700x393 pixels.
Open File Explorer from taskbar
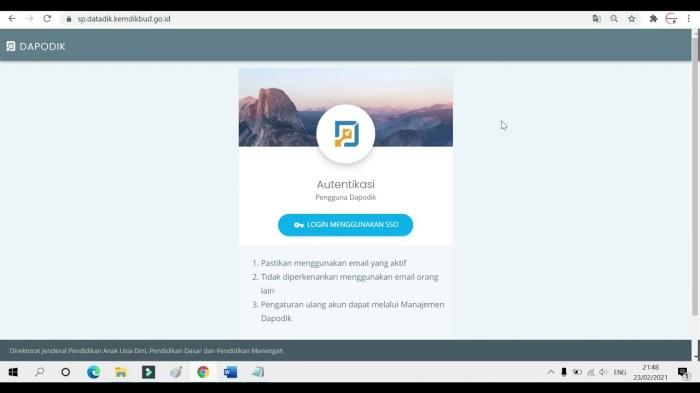click(x=121, y=372)
